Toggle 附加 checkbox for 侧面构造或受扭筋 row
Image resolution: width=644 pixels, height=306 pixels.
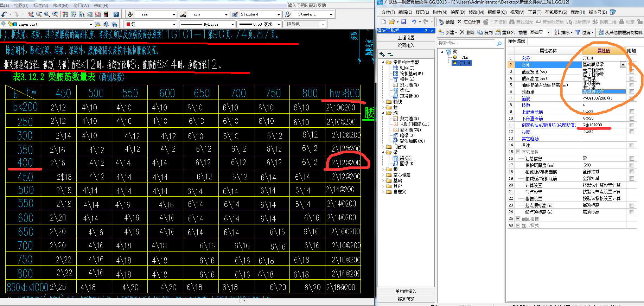point(632,125)
